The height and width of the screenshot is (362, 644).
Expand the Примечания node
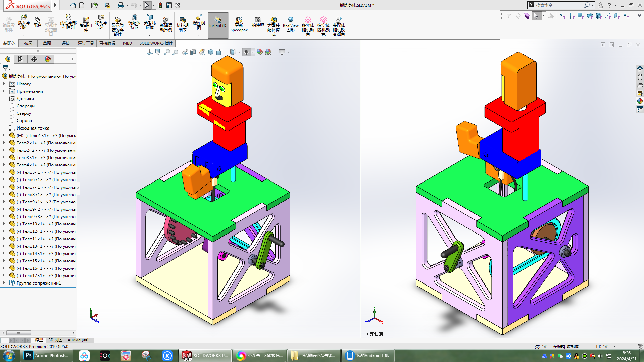(x=4, y=91)
